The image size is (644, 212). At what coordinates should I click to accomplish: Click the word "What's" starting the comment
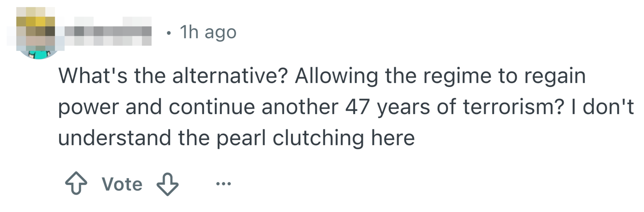coord(93,76)
